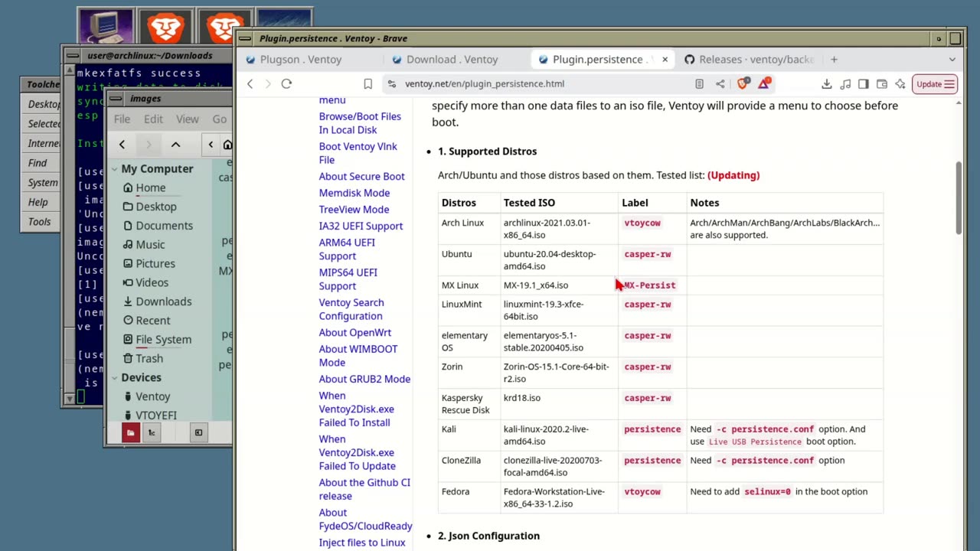Screen dimensions: 980x551
Task: Open About the Github CI release link
Action: click(364, 489)
